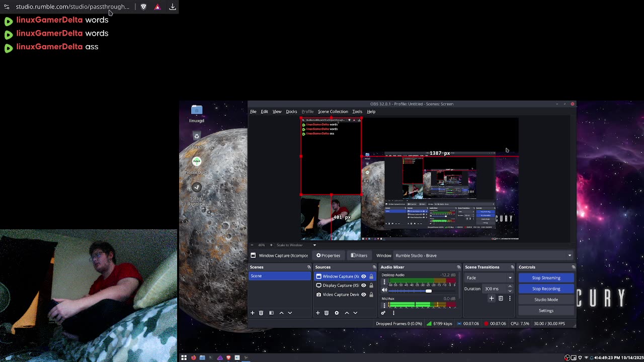644x362 pixels.
Task: Open the taskbar application launcher
Action: 184,357
